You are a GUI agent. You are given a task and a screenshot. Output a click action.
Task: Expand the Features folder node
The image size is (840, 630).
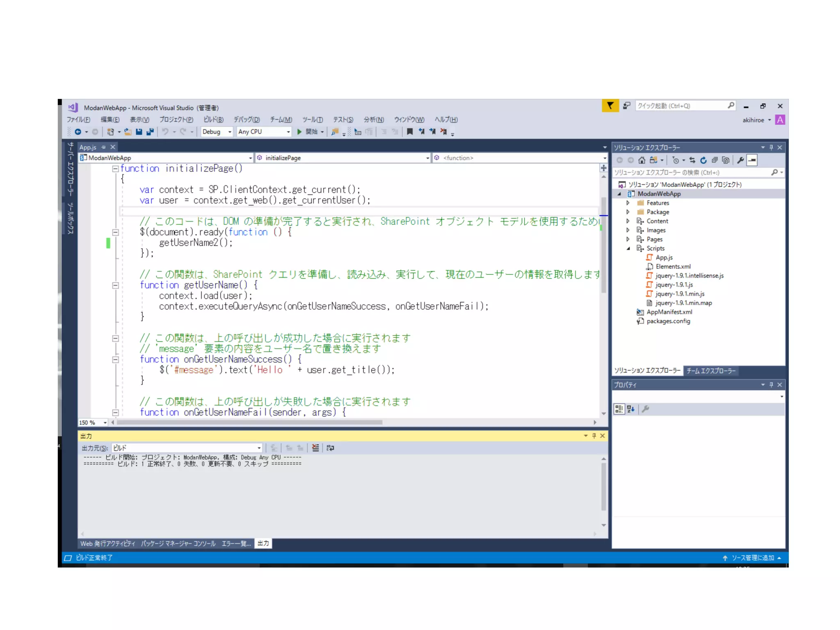(628, 203)
